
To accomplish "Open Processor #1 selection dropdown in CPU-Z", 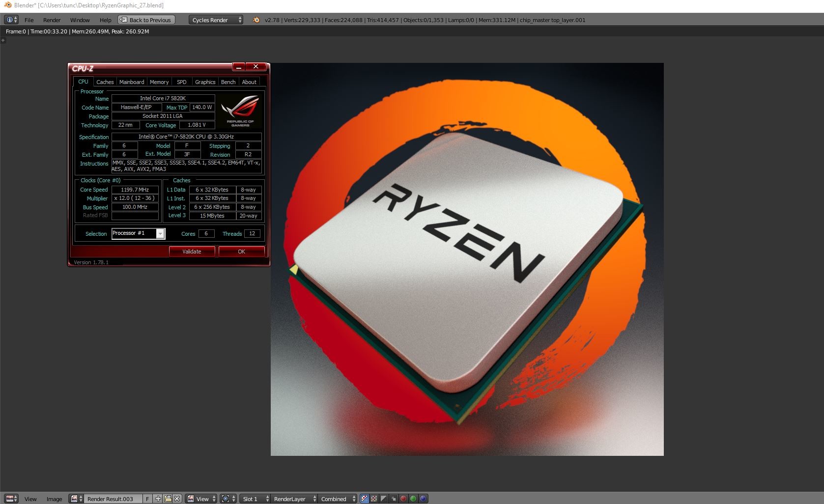I will 139,233.
